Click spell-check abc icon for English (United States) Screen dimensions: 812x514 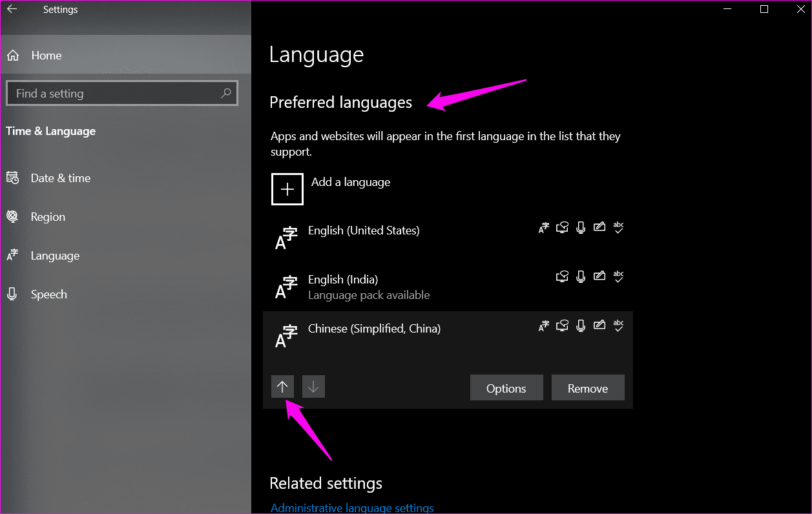618,227
